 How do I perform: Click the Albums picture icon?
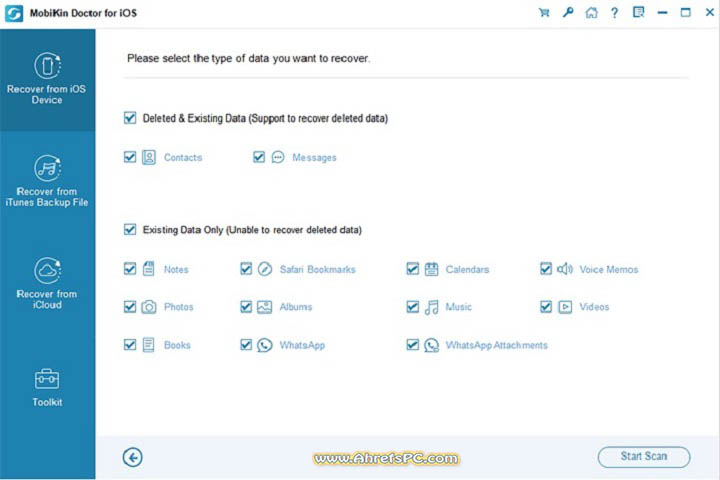pyautogui.click(x=265, y=306)
